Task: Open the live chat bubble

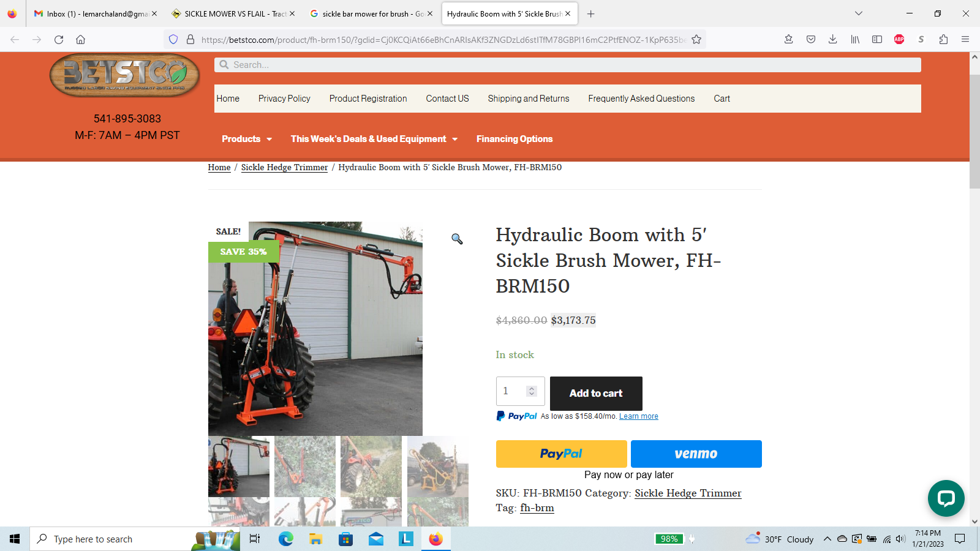Action: tap(946, 498)
